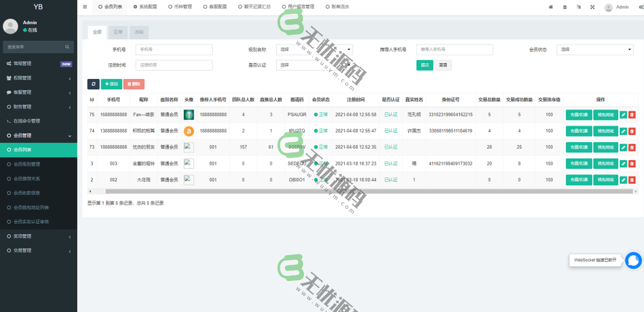Switch to the 系统配置 tab
Screen dimensions: 644x312
[145, 7]
